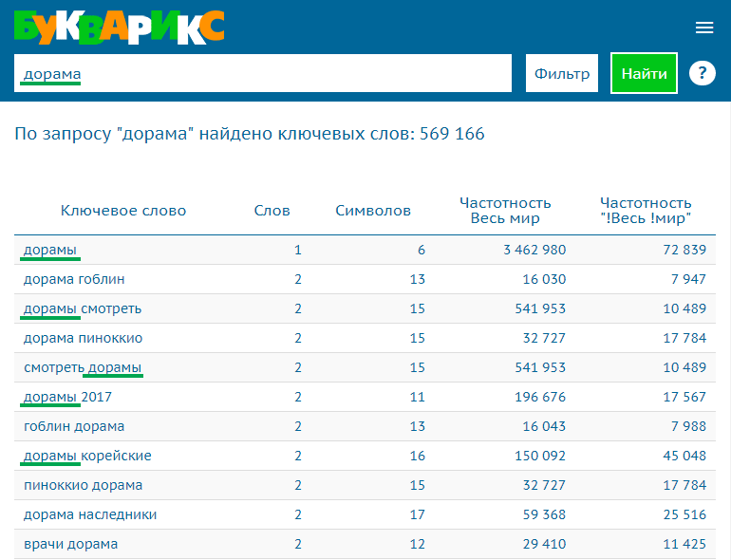This screenshot has width=731, height=560.
Task: Click the дорамы корейские keyword
Action: click(87, 456)
